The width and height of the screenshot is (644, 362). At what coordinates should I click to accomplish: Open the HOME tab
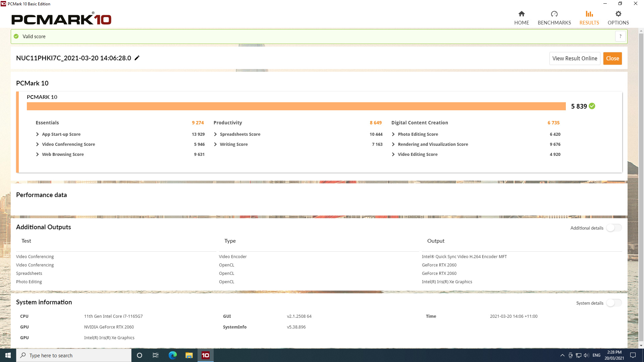pyautogui.click(x=522, y=18)
